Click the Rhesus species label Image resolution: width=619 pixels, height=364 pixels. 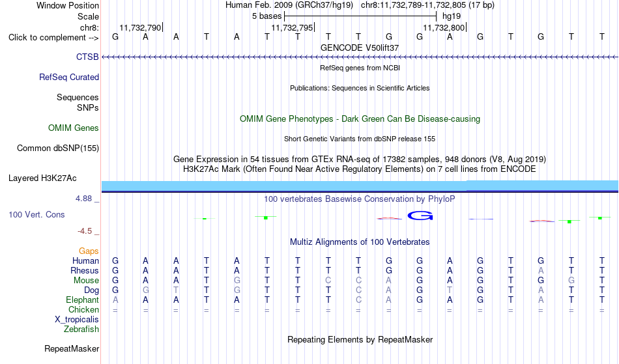tap(85, 270)
